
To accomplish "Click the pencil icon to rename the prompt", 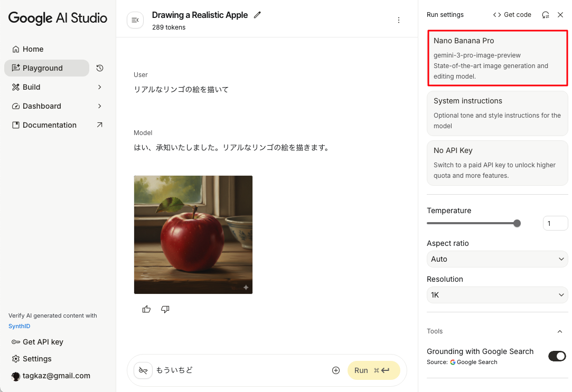I will [257, 15].
